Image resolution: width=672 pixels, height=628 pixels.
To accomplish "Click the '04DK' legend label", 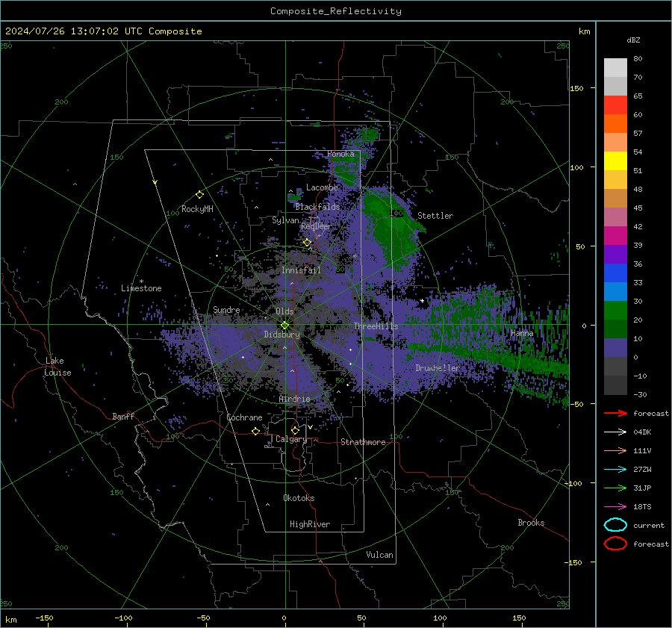I will tap(642, 432).
